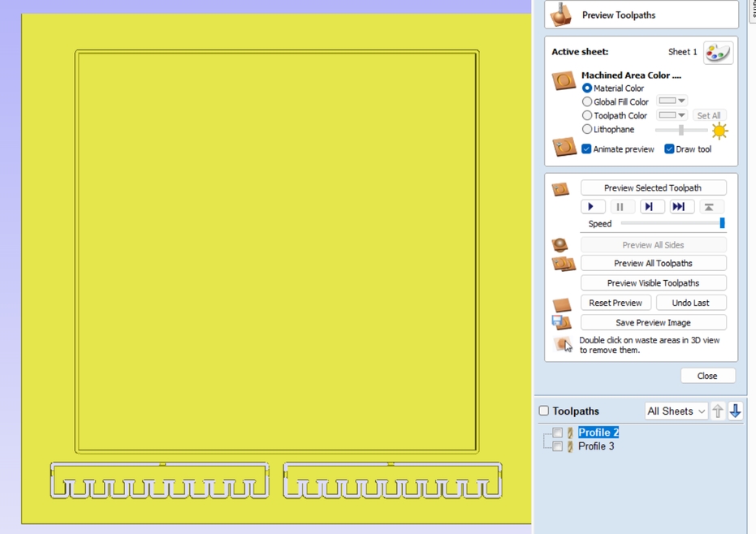Viewport: 756px width, 534px height.
Task: Select the Material Color radio button
Action: click(x=586, y=88)
